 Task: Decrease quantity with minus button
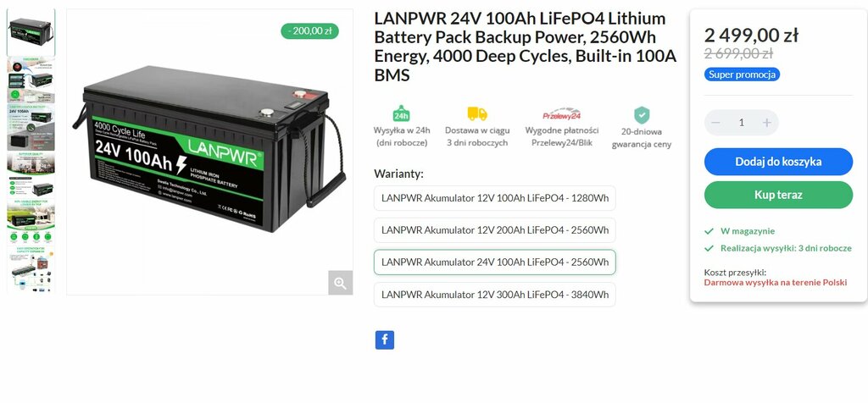pyautogui.click(x=715, y=123)
